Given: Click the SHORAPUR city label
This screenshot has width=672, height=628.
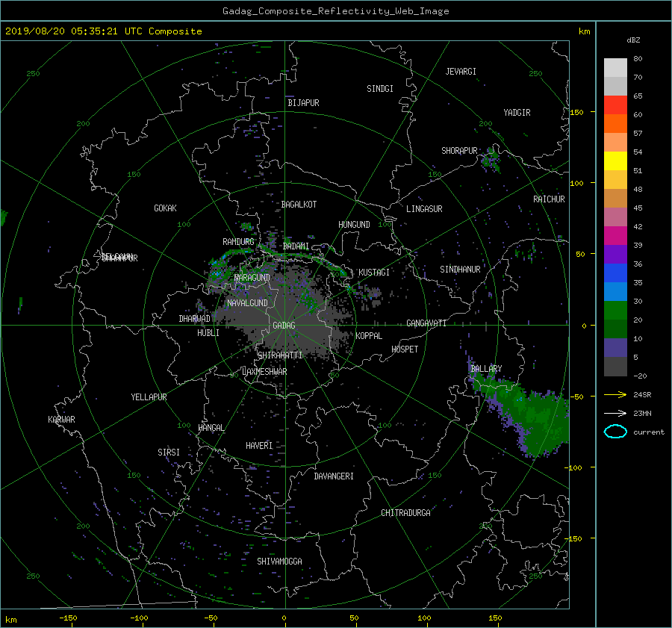Looking at the screenshot, I should pos(459,151).
